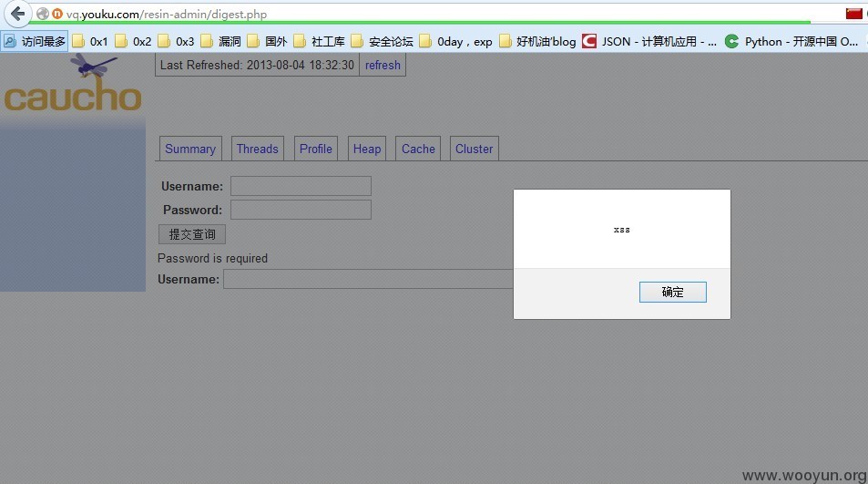868x484 pixels.
Task: Click the browser back arrow button
Action: [x=17, y=14]
